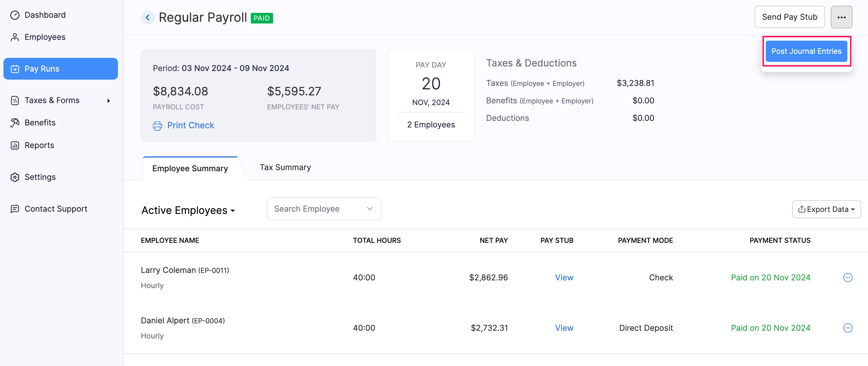
Task: Click the back arrow beside Regular Payroll
Action: click(148, 17)
